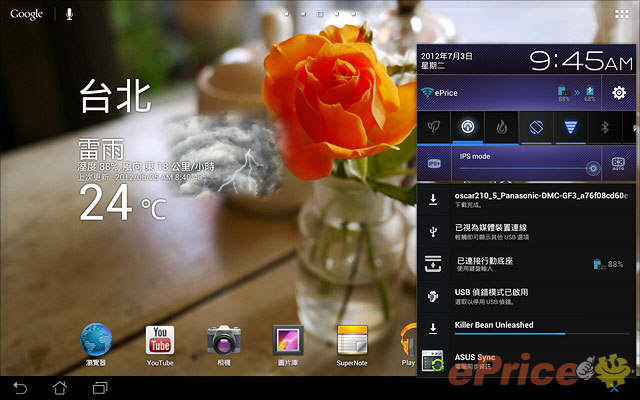Tap the voice search microphone icon

click(x=69, y=14)
